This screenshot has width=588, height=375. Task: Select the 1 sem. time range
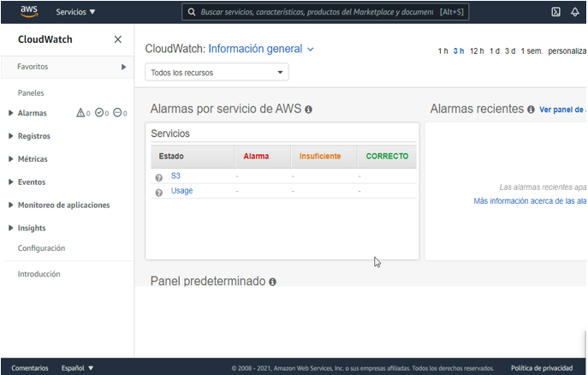coord(532,51)
